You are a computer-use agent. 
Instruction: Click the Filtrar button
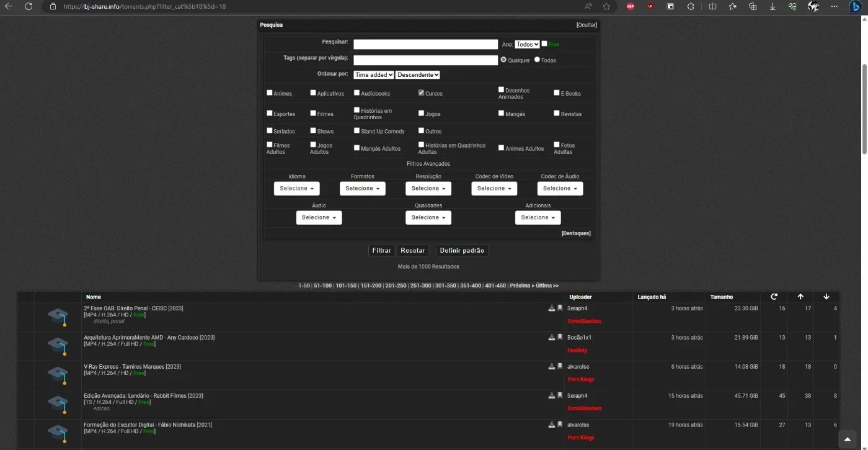(381, 250)
